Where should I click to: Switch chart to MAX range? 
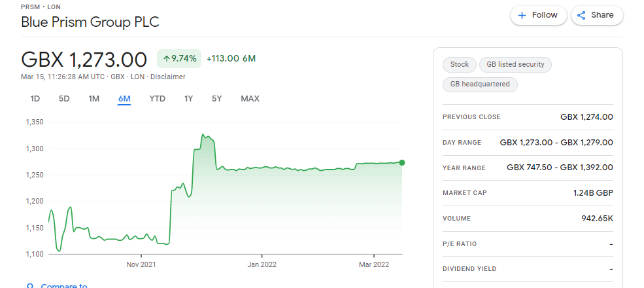tap(250, 99)
